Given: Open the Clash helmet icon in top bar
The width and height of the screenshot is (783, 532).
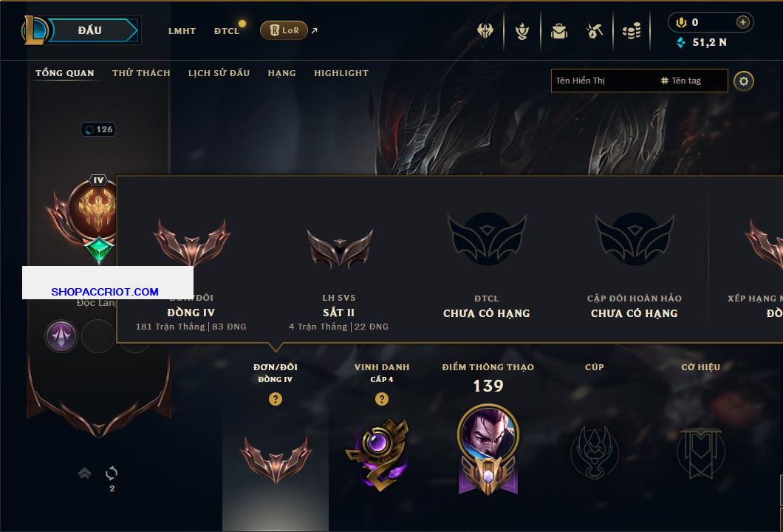Looking at the screenshot, I should [485, 31].
